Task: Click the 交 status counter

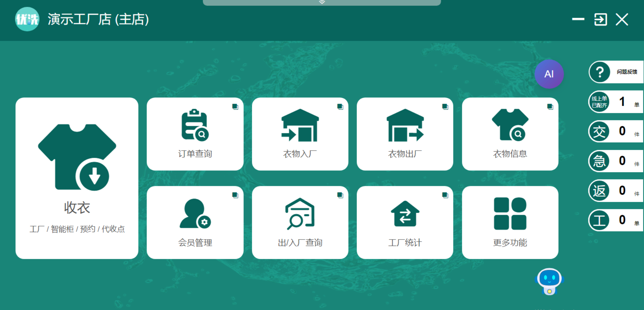Action: [x=616, y=131]
